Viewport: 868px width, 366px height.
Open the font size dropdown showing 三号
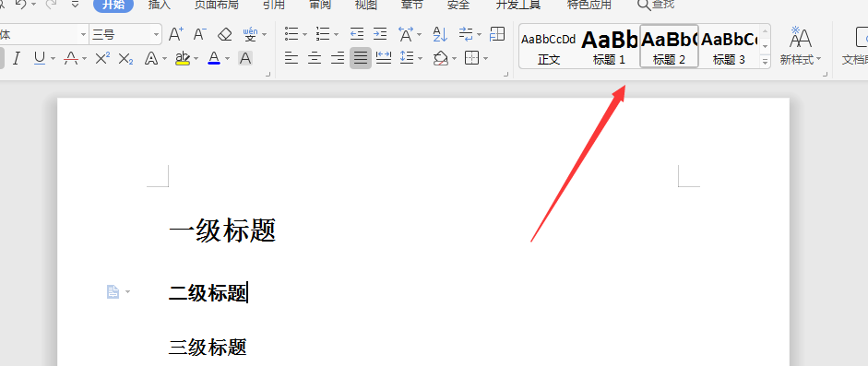click(125, 34)
